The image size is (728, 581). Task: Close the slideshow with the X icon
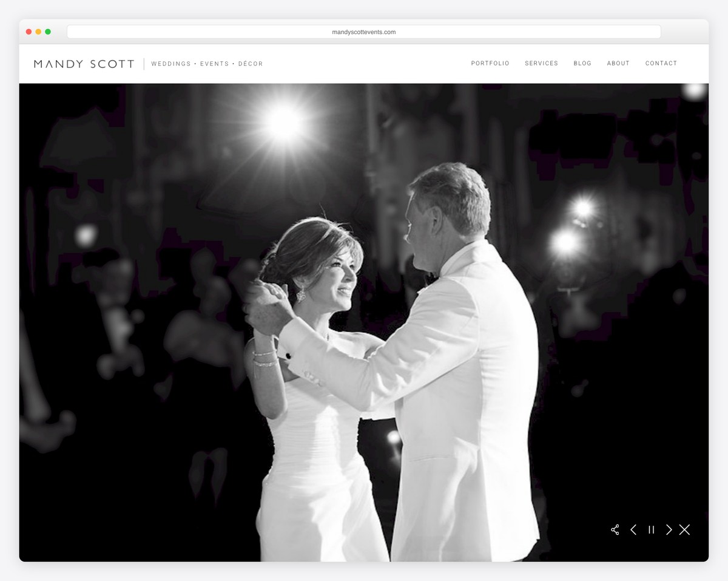click(x=685, y=529)
